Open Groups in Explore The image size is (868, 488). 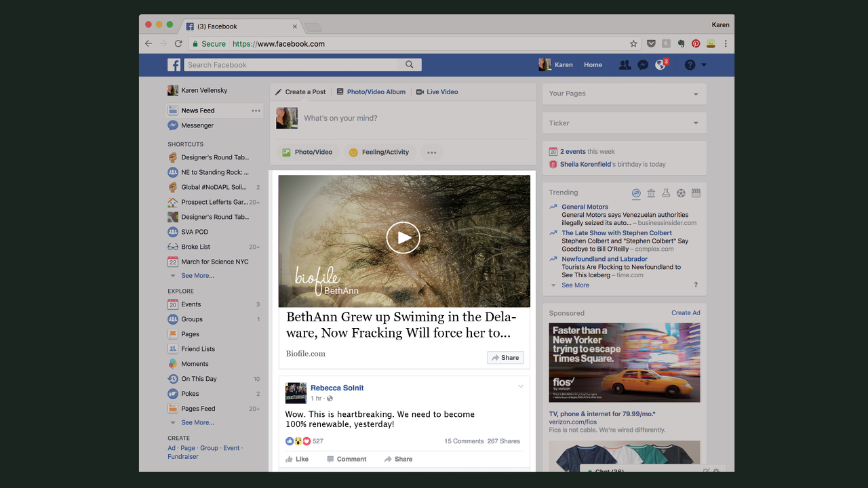[x=185, y=319]
